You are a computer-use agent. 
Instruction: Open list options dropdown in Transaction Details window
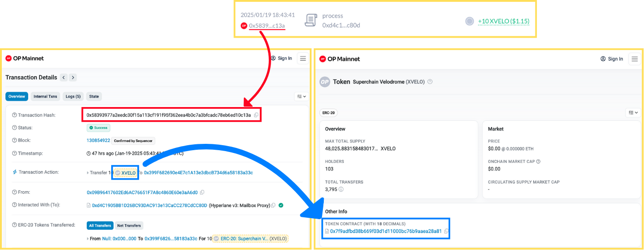[x=302, y=96]
